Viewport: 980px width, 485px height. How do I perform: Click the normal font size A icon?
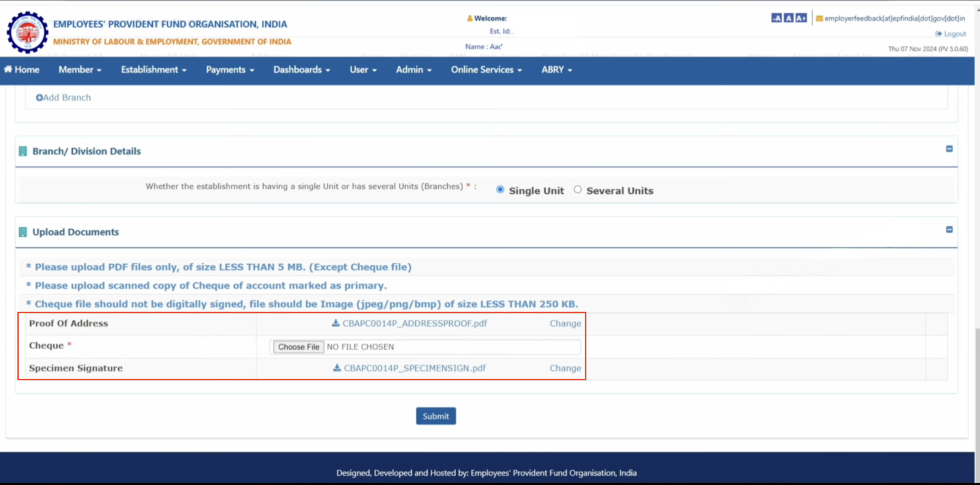pos(788,18)
